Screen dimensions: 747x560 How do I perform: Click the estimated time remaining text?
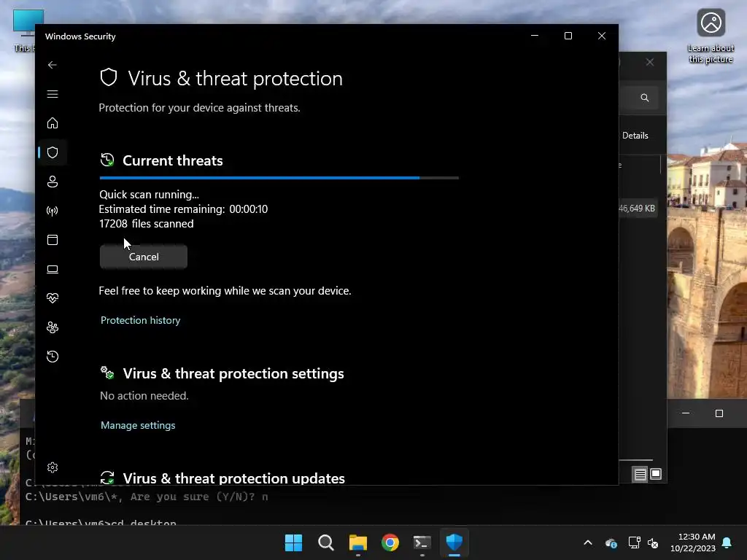click(x=183, y=209)
